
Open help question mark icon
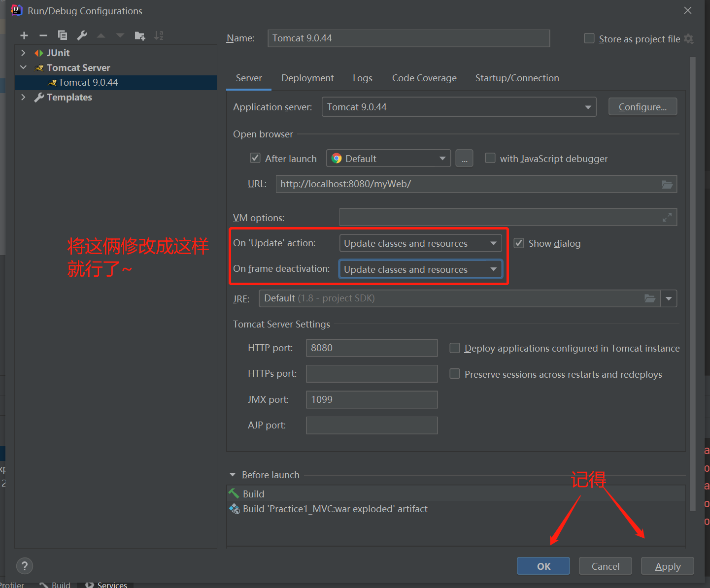point(25,566)
